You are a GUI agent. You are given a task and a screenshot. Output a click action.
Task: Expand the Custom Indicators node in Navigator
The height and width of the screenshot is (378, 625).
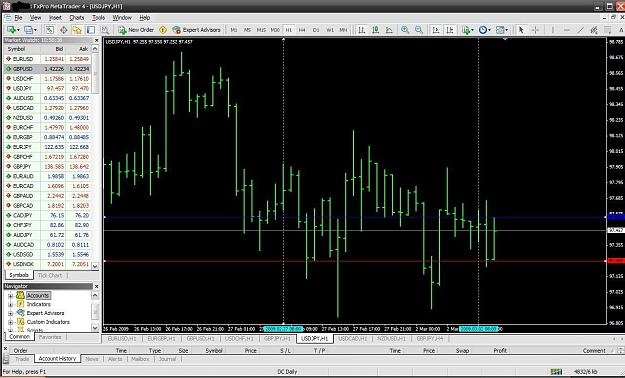point(11,322)
